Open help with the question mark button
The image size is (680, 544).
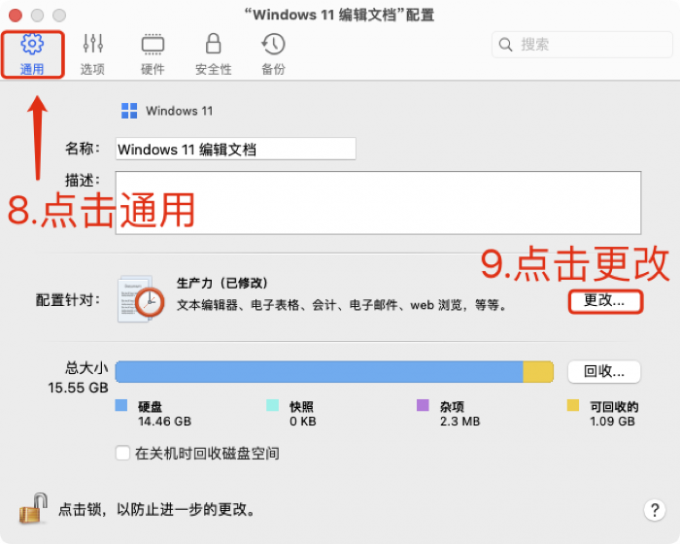(x=655, y=510)
